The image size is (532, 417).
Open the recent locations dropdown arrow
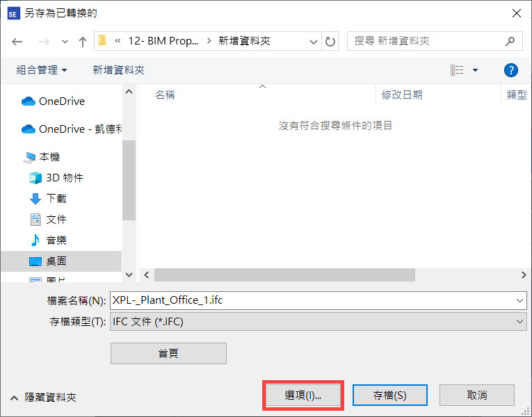(65, 42)
